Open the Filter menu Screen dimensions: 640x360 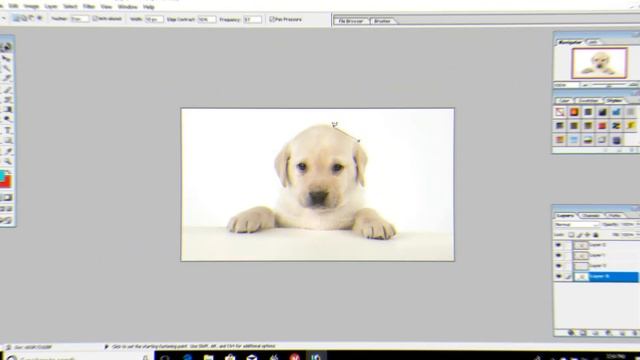89,7
